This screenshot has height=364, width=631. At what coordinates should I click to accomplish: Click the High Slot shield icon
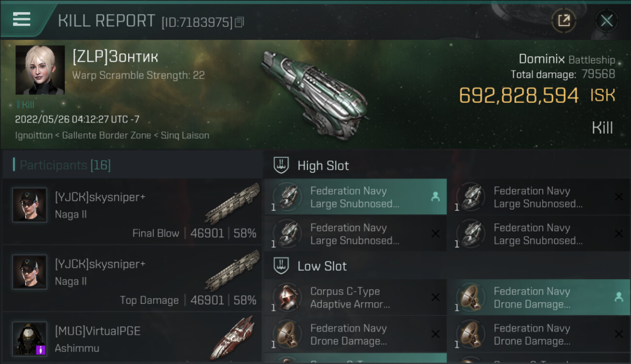[x=282, y=165]
